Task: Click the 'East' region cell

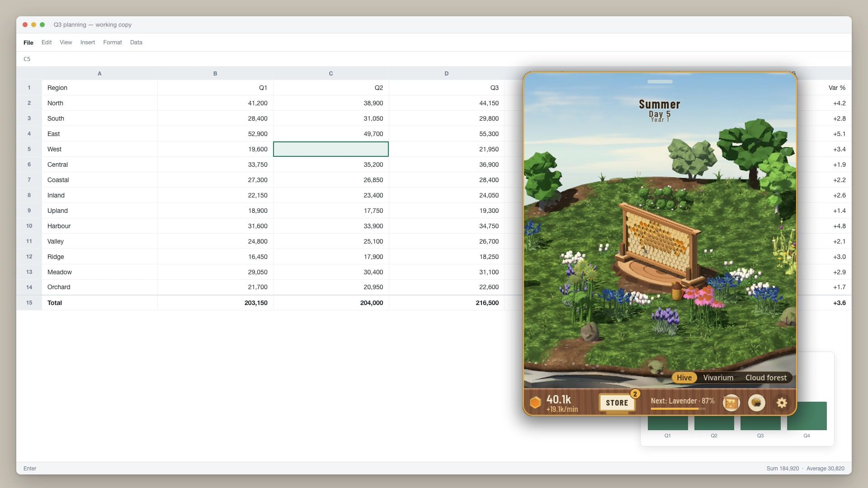Action: [99, 134]
